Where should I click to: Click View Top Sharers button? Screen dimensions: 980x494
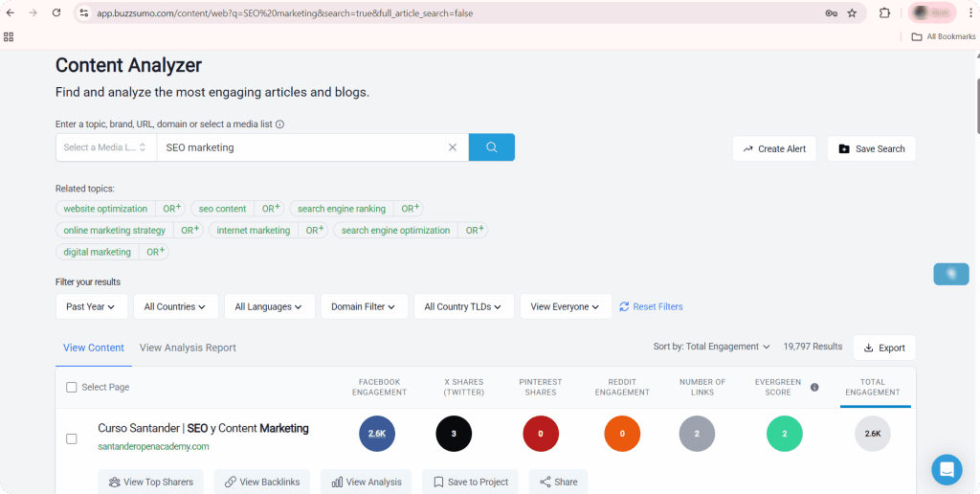pos(150,483)
